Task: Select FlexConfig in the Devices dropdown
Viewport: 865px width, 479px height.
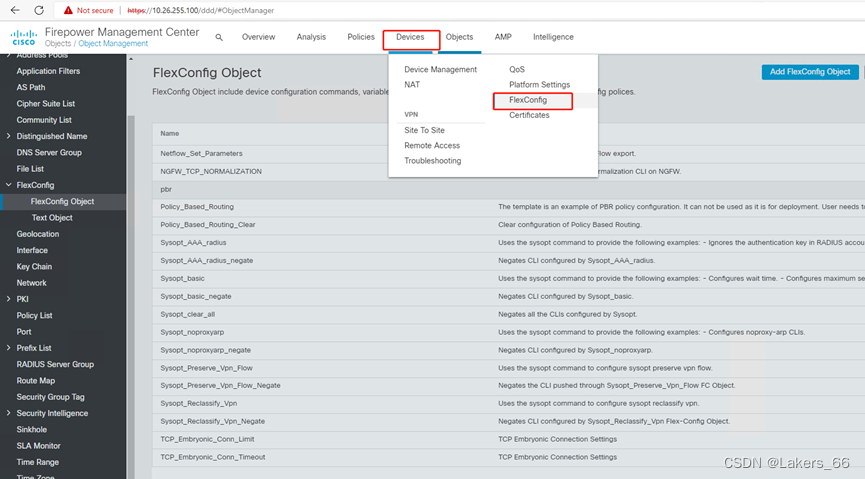Action: pos(528,100)
